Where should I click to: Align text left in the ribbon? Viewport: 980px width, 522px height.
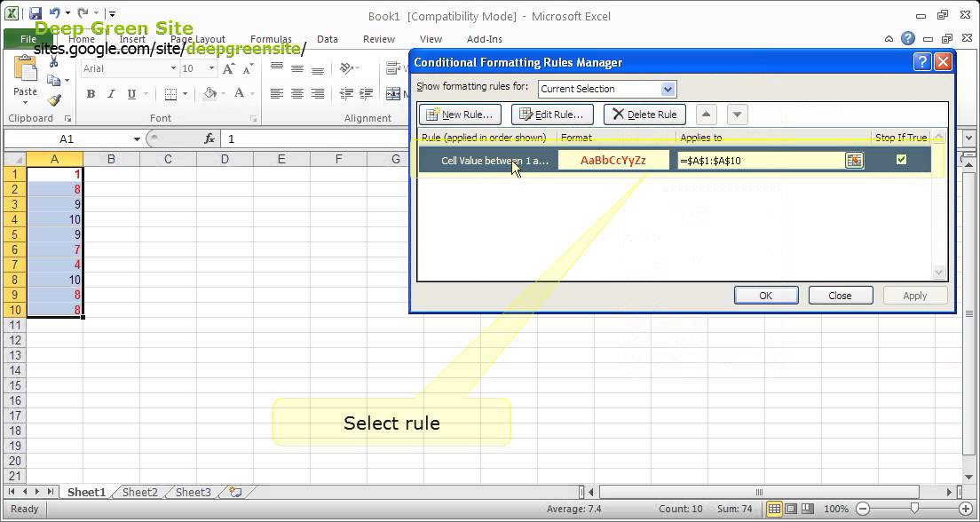277,94
